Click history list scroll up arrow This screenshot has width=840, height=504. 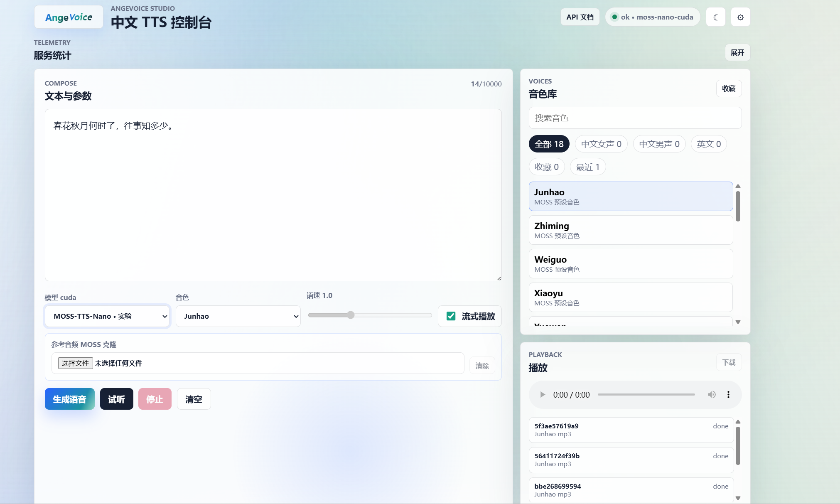[x=738, y=422]
